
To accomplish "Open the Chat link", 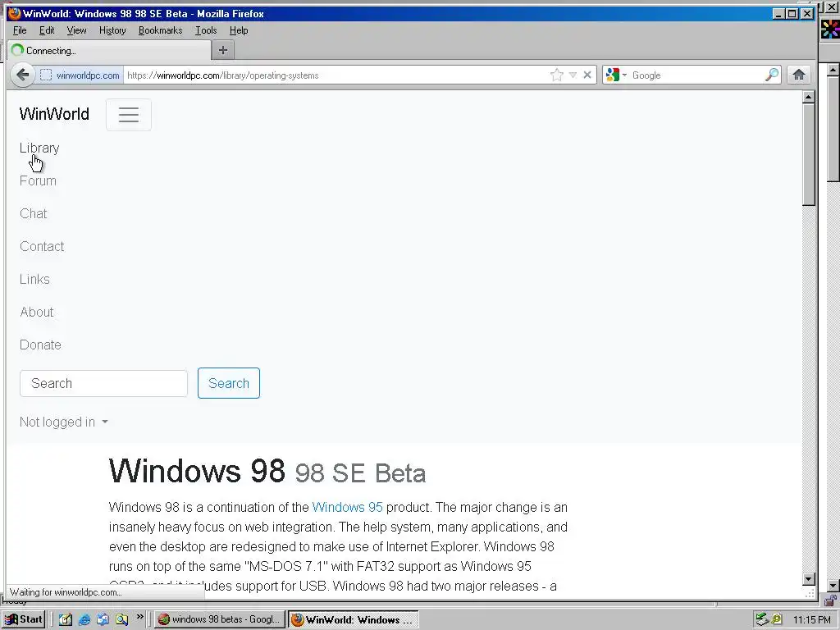I will [x=33, y=213].
